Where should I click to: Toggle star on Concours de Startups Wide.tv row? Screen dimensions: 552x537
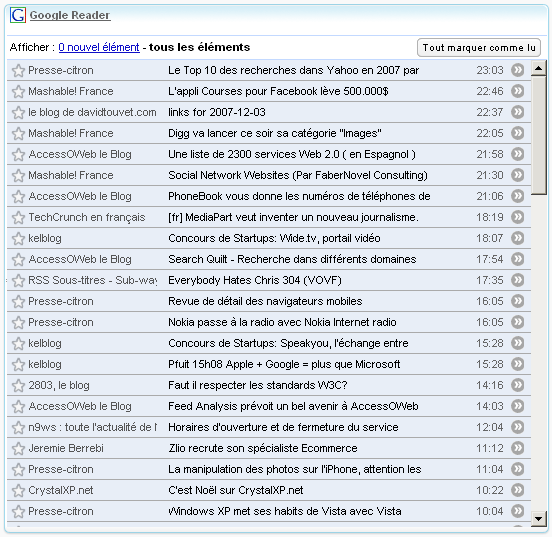[18, 239]
